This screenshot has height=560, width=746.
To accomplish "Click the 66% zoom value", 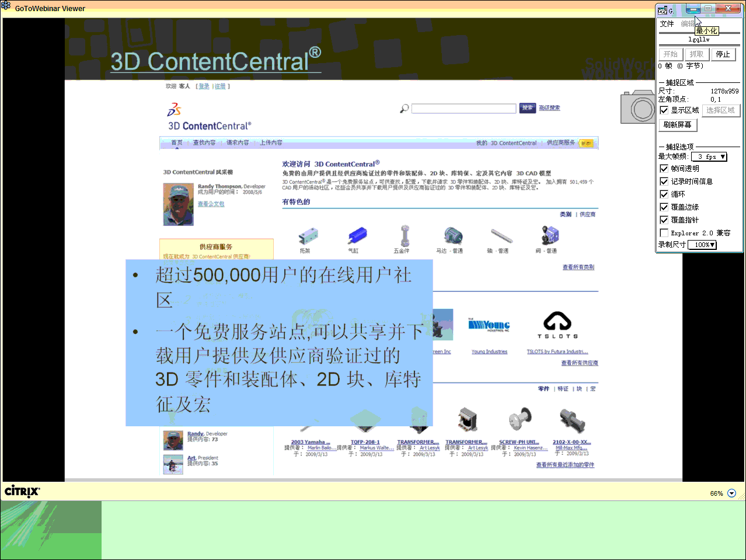I will (716, 493).
